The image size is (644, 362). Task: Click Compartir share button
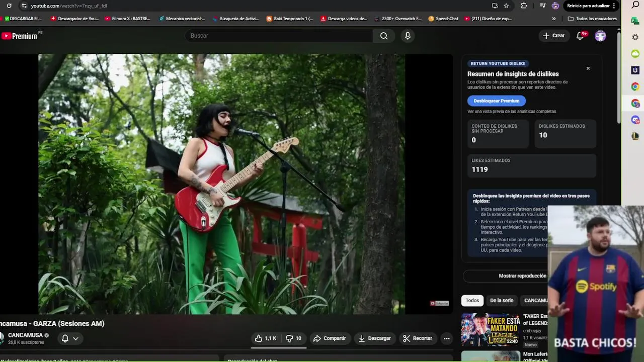[330, 338]
